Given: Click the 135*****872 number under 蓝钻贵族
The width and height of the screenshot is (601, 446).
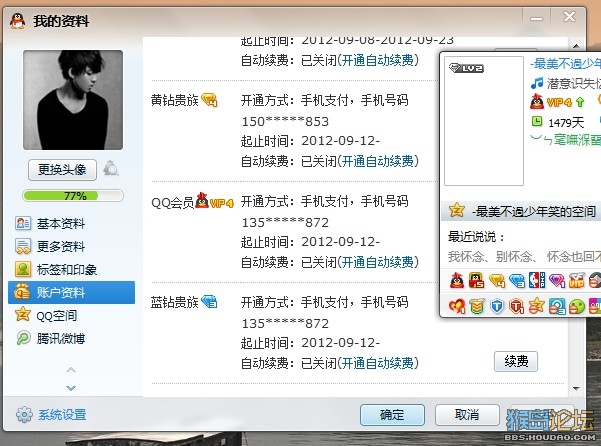Looking at the screenshot, I should click(285, 323).
